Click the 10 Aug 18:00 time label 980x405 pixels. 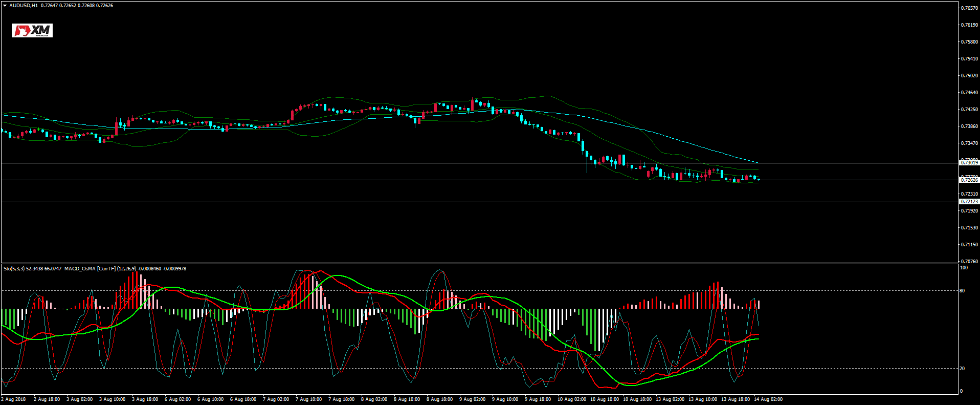[x=637, y=399]
